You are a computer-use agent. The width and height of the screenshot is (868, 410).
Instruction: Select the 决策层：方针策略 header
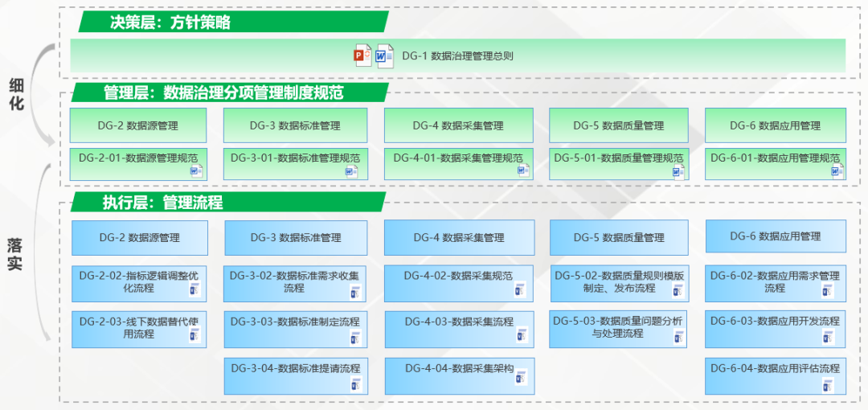pyautogui.click(x=170, y=23)
